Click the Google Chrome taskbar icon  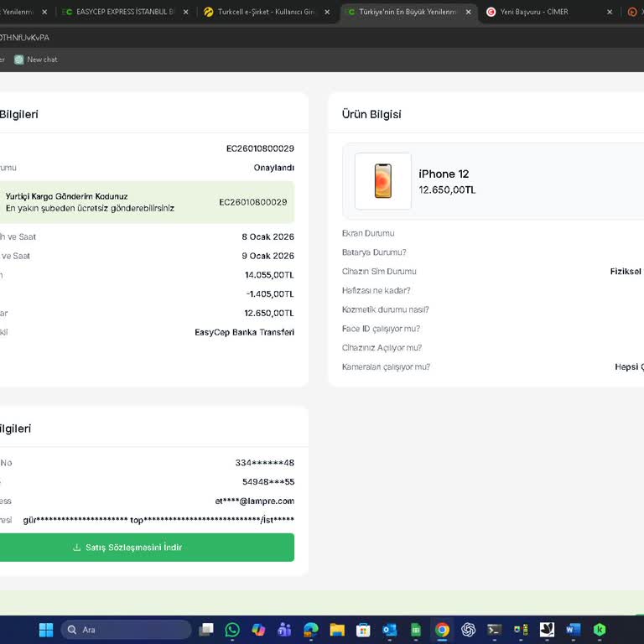point(442,630)
